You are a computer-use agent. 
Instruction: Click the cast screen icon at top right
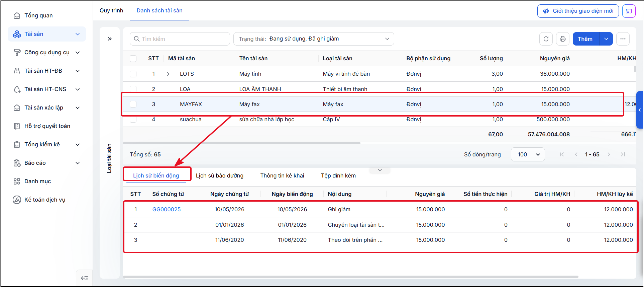point(629,11)
